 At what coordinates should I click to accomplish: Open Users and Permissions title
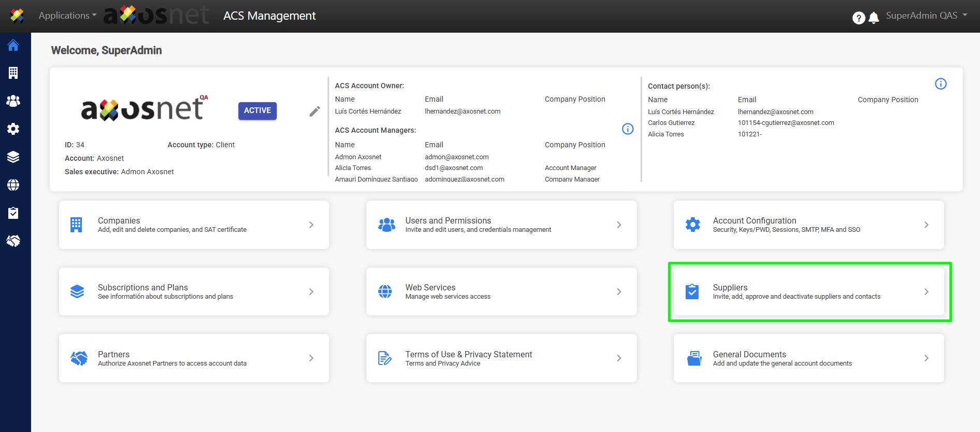[x=448, y=220]
